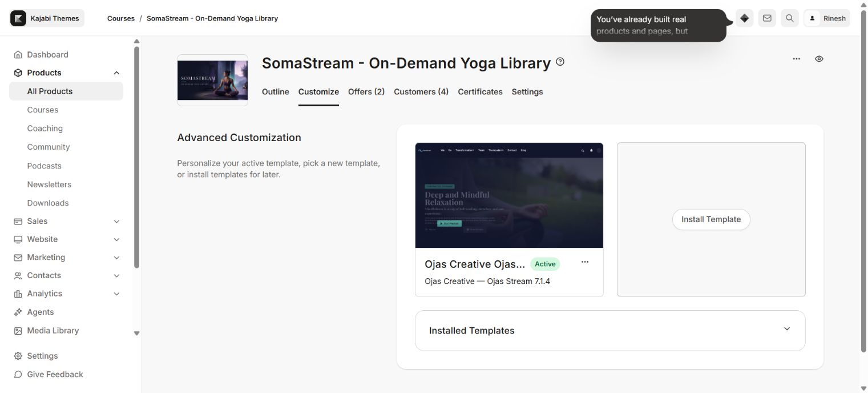The image size is (868, 393).
Task: Click the Dashboard home icon
Action: click(x=18, y=55)
